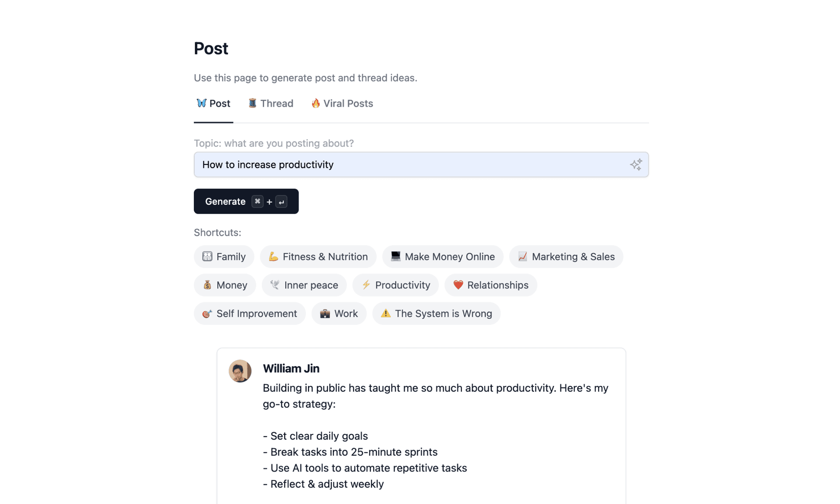This screenshot has height=504, width=840.
Task: Click the AI sparkle icon in topic field
Action: pyautogui.click(x=636, y=164)
